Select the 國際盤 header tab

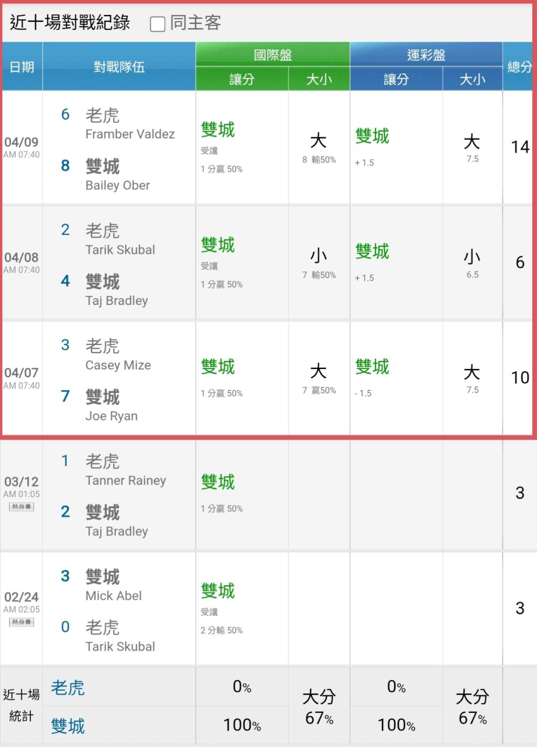pos(272,54)
